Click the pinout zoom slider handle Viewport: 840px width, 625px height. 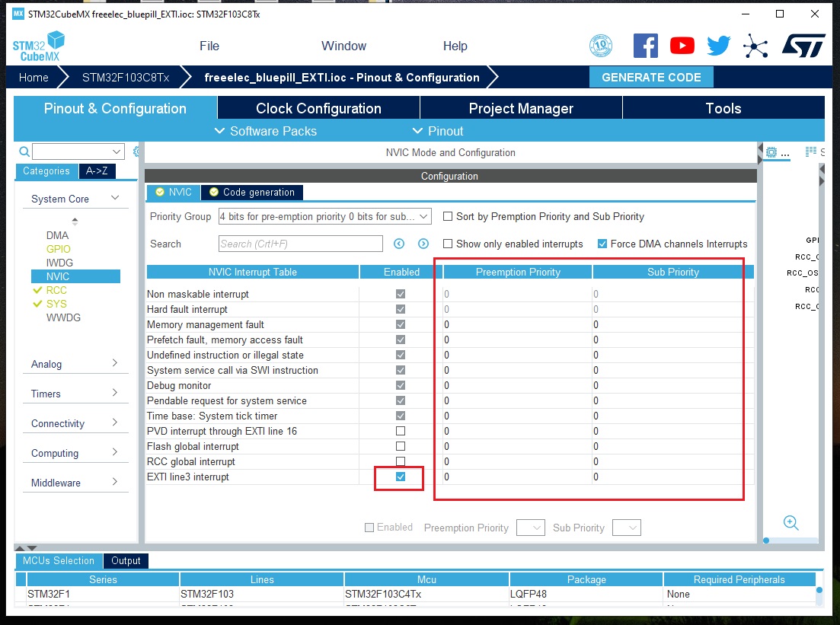pos(766,540)
